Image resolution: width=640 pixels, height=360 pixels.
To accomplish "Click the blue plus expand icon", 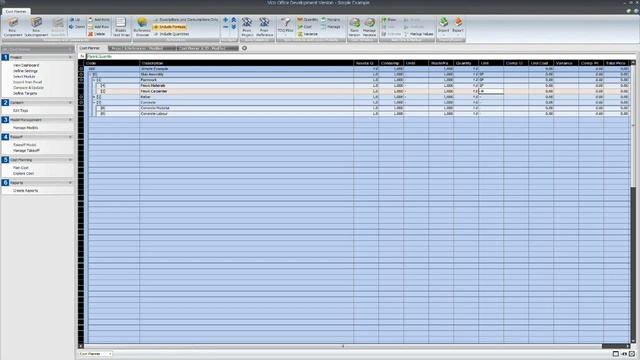I will click(x=225, y=20).
